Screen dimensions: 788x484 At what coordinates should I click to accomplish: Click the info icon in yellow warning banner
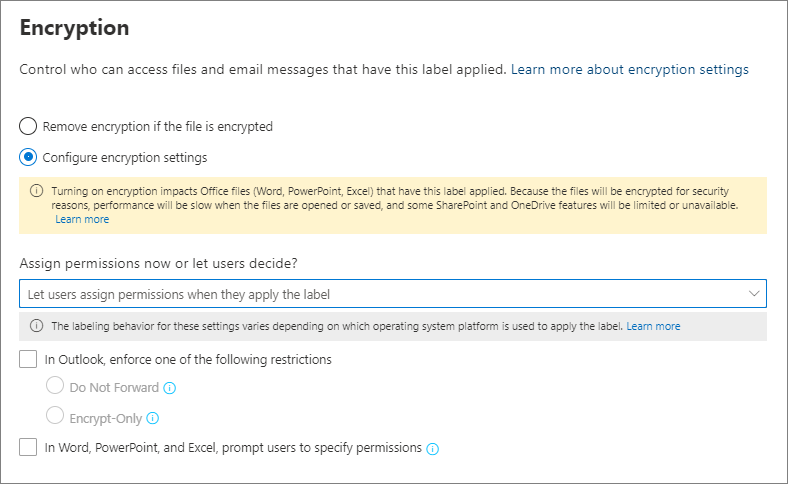[36, 191]
